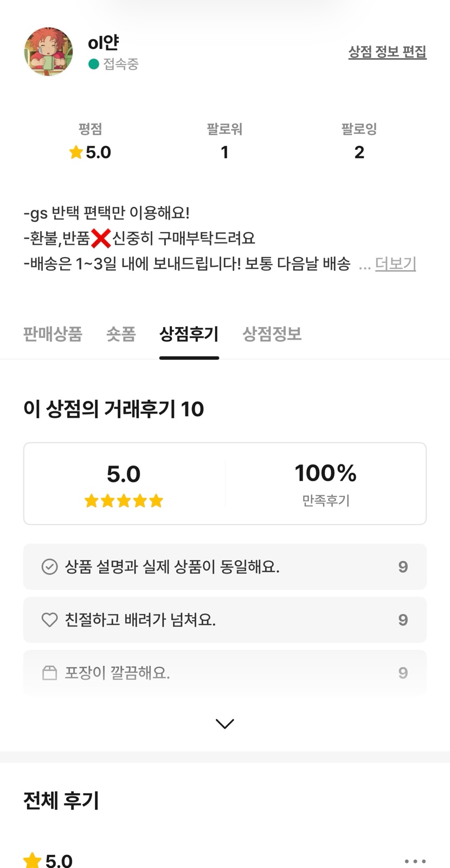
Task: Click the heart icon beside 친절하고 배려가 넘쳐요
Action: (x=49, y=620)
